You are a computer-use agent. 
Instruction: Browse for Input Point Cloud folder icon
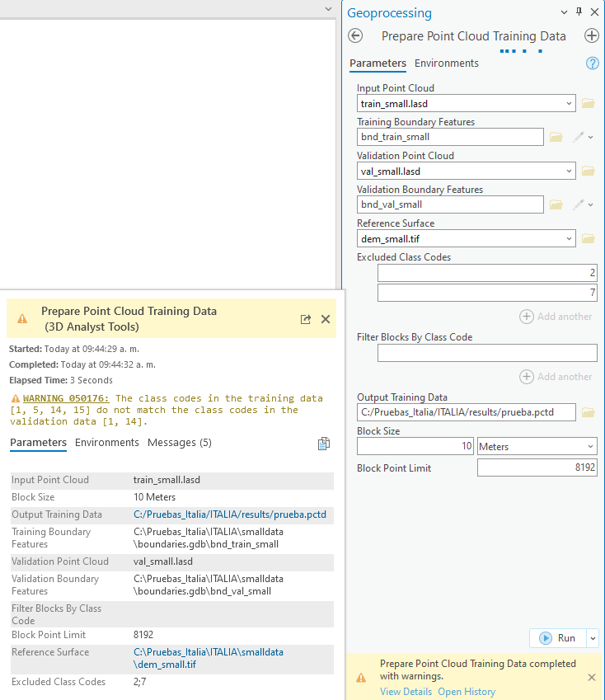click(588, 104)
